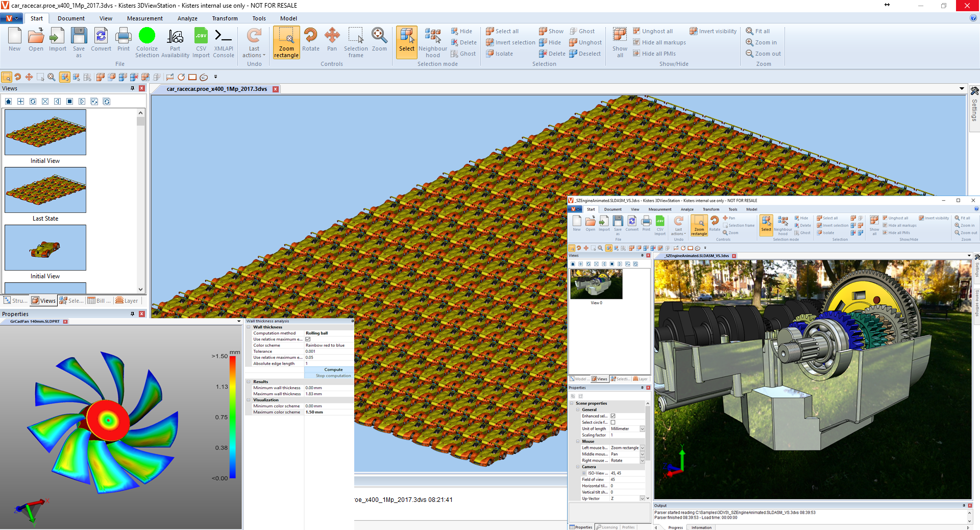Toggle Invert visibility in the Show/Hide group
The width and height of the screenshot is (980, 530).
pos(713,31)
